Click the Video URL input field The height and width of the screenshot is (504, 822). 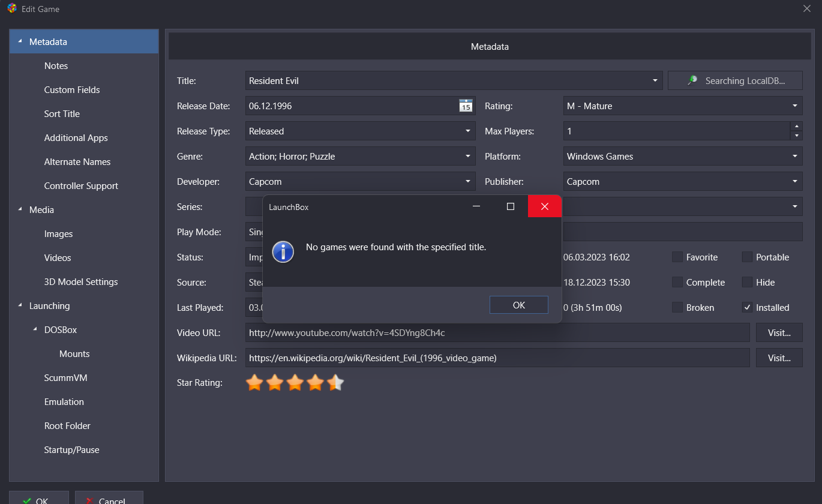point(497,332)
